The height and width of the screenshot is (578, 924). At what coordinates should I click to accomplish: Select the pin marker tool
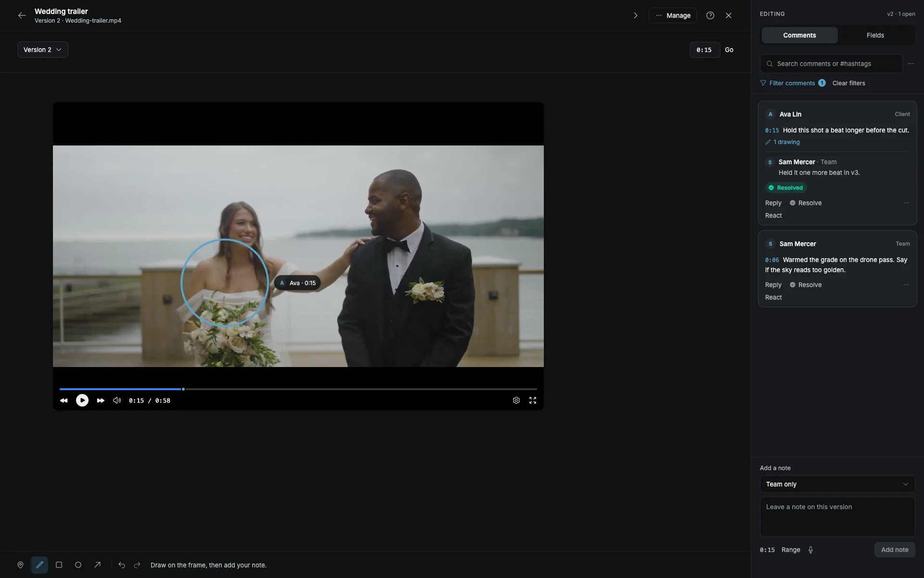coord(20,565)
